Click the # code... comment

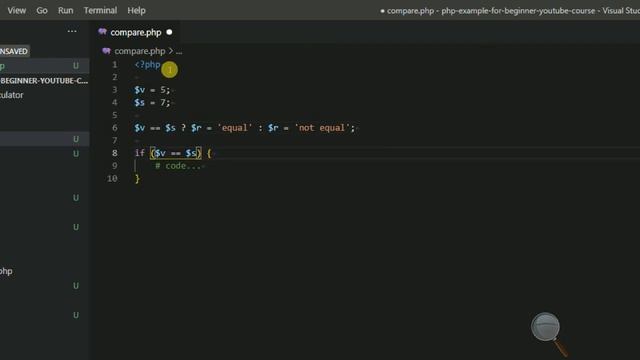[x=178, y=166]
